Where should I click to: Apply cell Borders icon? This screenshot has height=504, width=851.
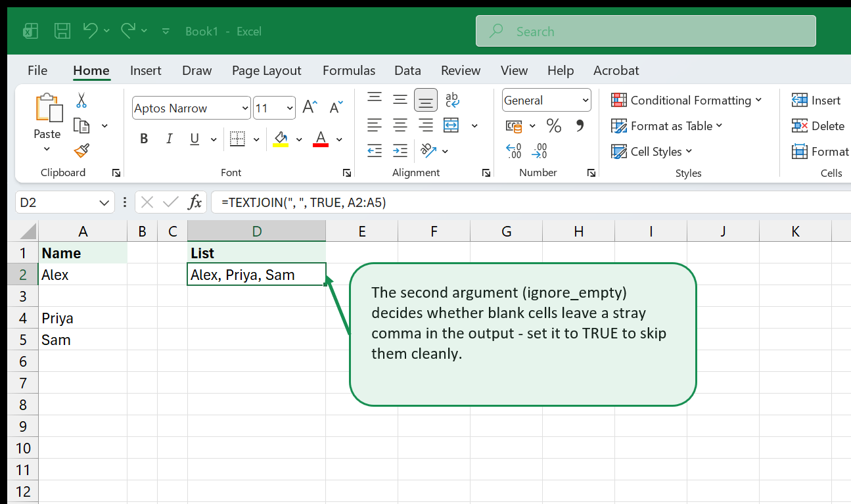[x=237, y=139]
